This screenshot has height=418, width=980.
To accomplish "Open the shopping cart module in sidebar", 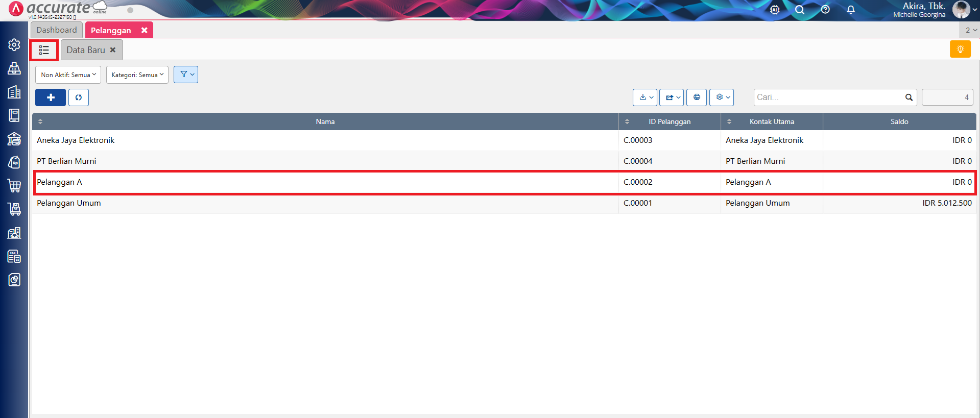I will coord(14,186).
